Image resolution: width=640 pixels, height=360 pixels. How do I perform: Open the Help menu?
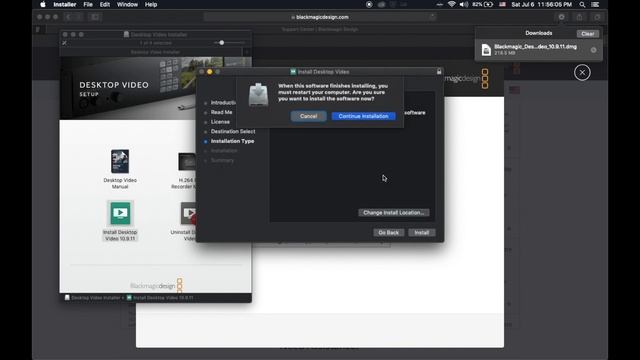tap(151, 4)
